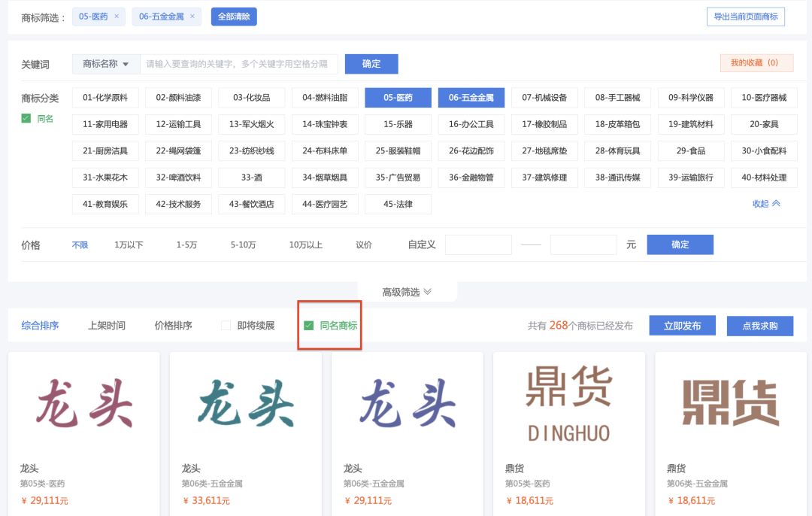Remove the 05-医药 filter tag
This screenshot has width=812, height=516.
(117, 16)
